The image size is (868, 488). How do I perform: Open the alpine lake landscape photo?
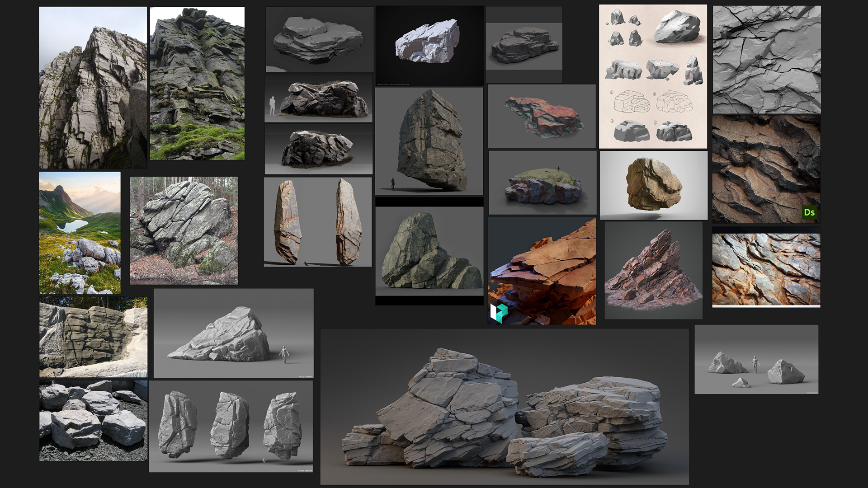[x=80, y=233]
